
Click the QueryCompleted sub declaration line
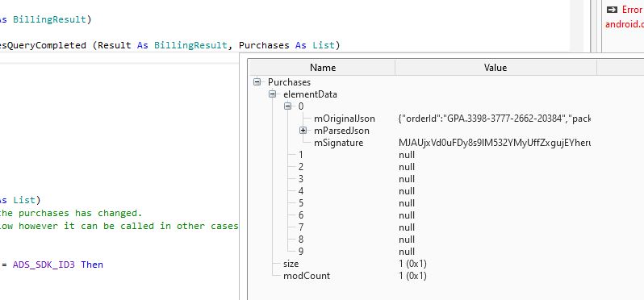(x=170, y=45)
